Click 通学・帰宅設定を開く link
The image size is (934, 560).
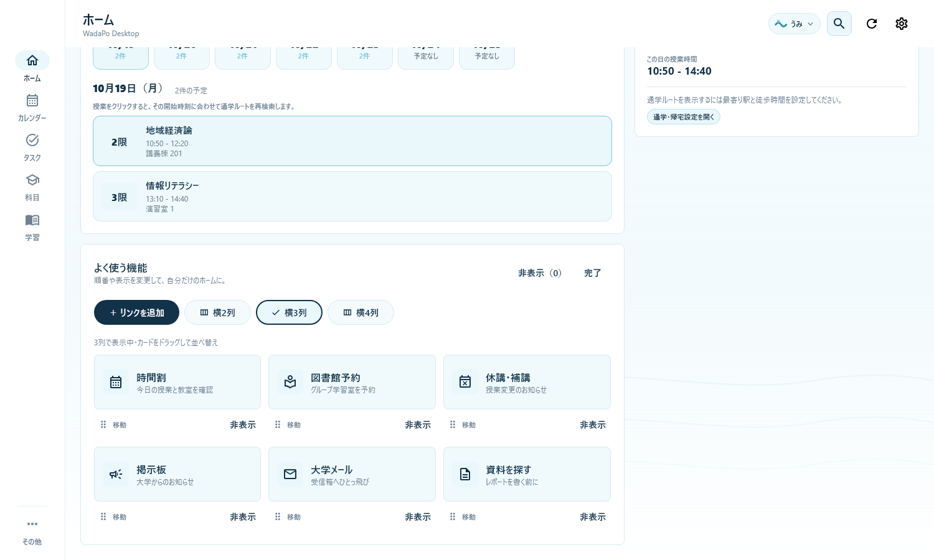[684, 117]
